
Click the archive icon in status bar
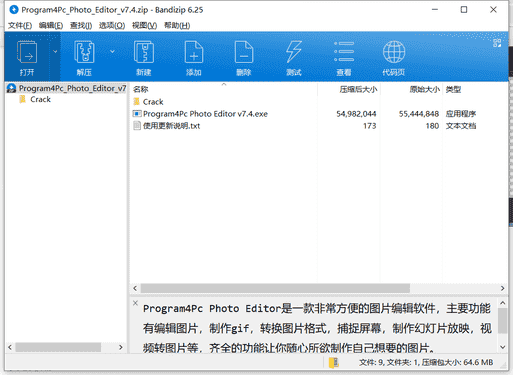333,363
